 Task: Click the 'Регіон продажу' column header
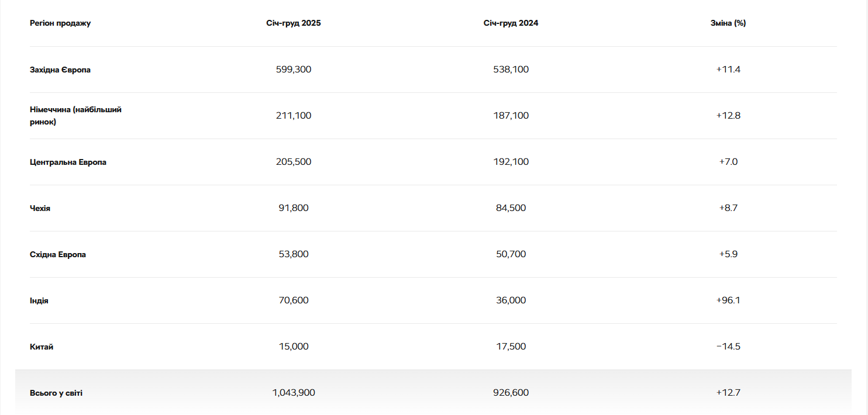[x=60, y=23]
